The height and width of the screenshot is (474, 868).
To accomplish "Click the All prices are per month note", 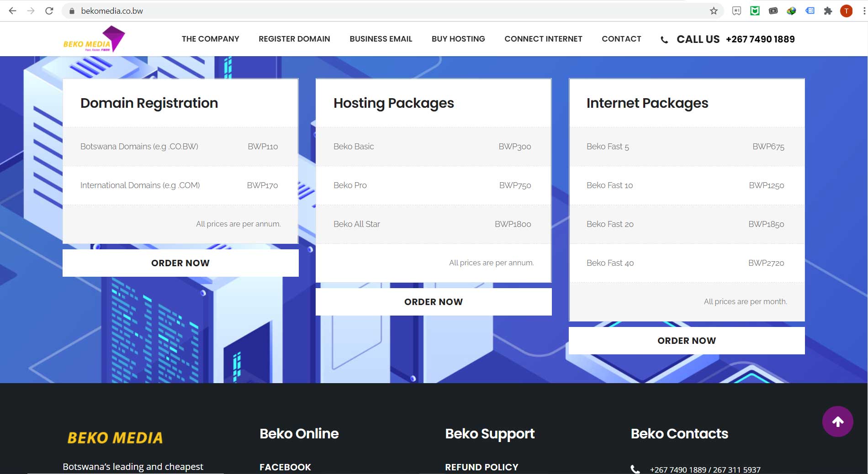I will 746,302.
